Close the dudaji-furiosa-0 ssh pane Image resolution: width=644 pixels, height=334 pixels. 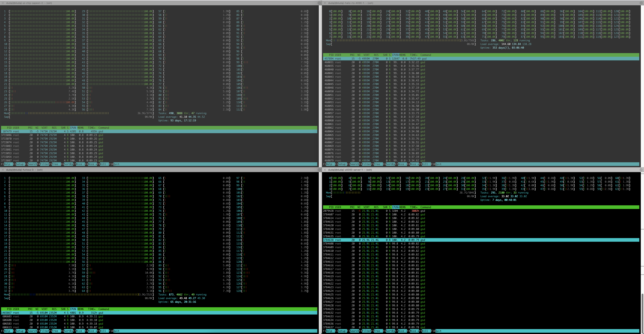[x=3, y=170]
